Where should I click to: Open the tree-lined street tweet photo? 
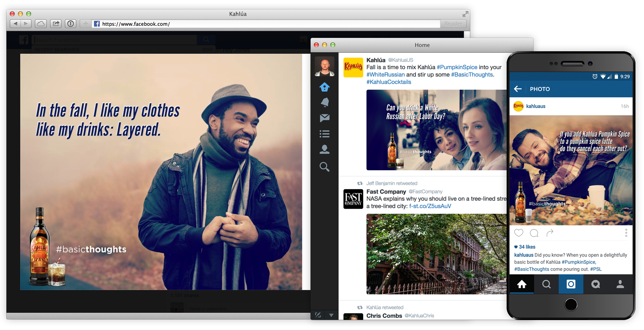pyautogui.click(x=436, y=254)
